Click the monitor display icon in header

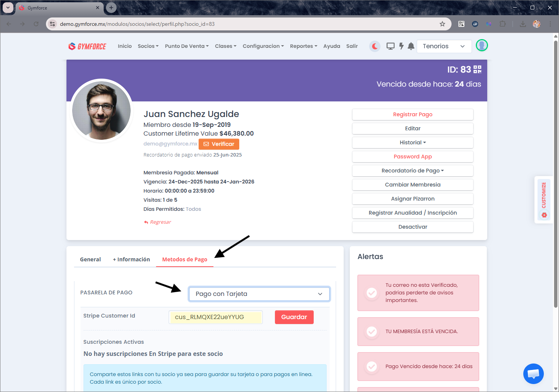click(x=390, y=46)
